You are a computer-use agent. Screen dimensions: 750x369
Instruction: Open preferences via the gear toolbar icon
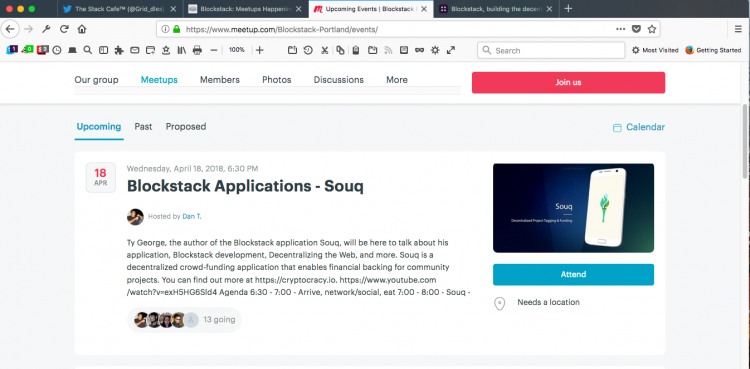pyautogui.click(x=435, y=50)
